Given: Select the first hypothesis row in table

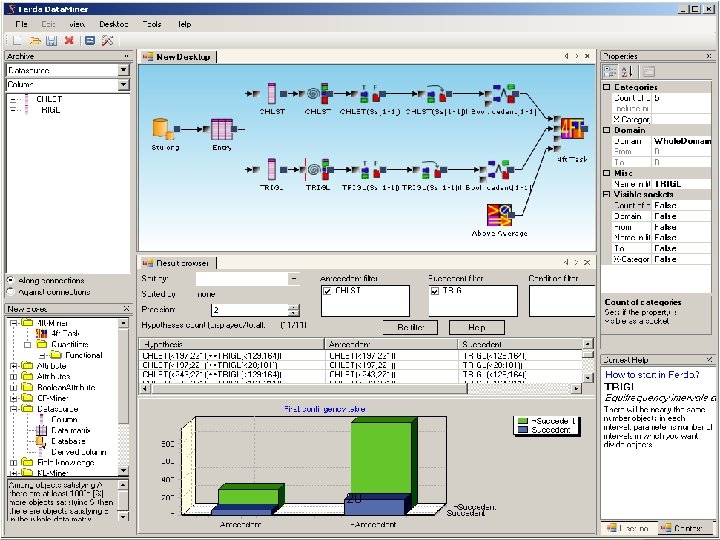Looking at the screenshot, I should (360, 355).
